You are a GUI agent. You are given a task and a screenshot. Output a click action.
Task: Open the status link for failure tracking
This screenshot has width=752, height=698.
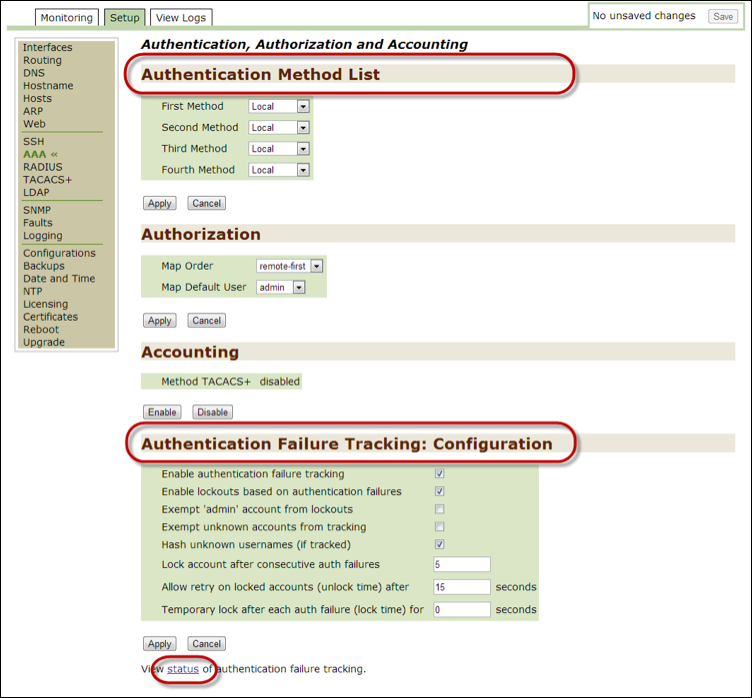click(182, 668)
